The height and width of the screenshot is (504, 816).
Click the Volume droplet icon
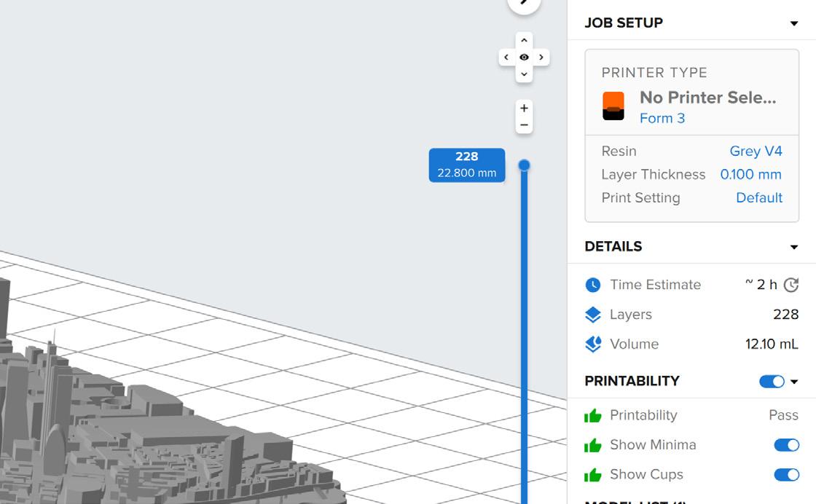click(593, 344)
